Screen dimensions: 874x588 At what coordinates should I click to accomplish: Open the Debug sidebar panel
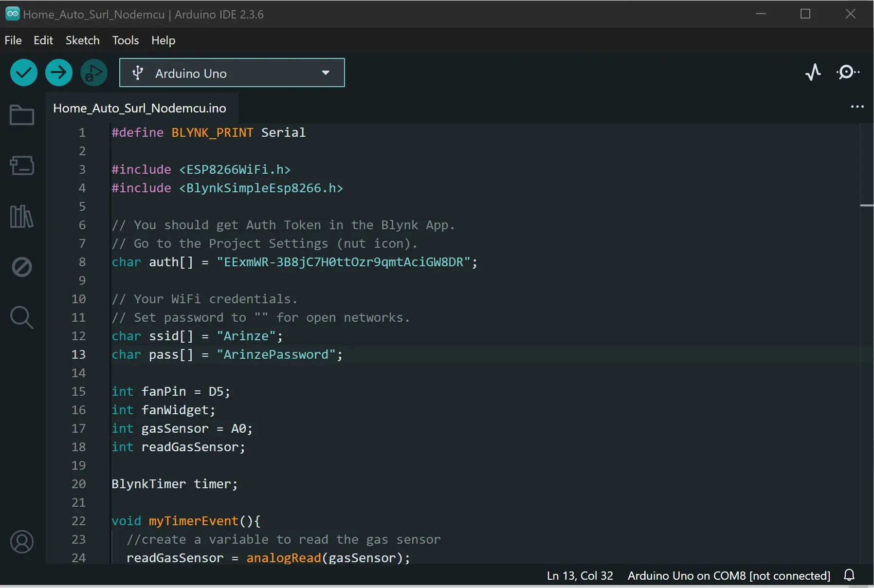tap(22, 267)
